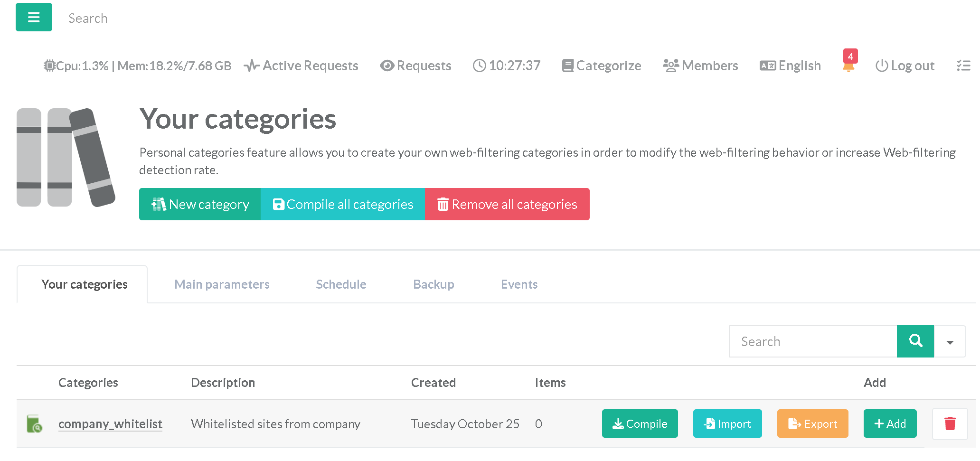Open the task list icon at far right
Image resolution: width=980 pixels, height=461 pixels.
point(963,66)
